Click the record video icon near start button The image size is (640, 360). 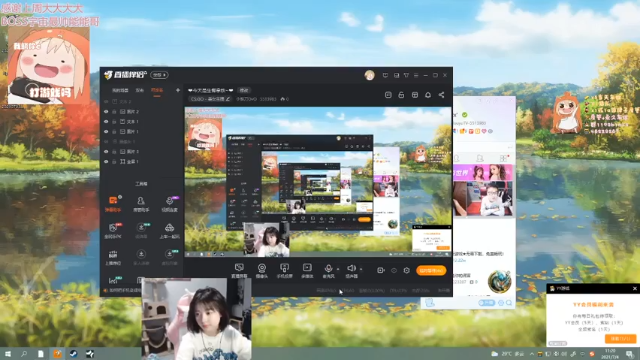(x=380, y=270)
